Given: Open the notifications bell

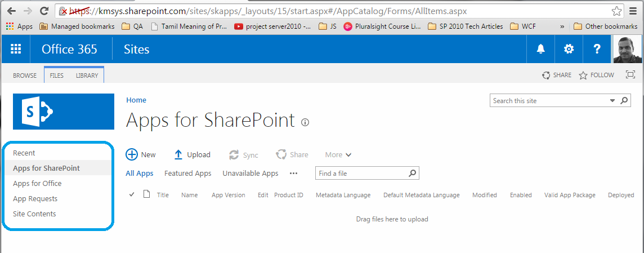Looking at the screenshot, I should pyautogui.click(x=541, y=50).
